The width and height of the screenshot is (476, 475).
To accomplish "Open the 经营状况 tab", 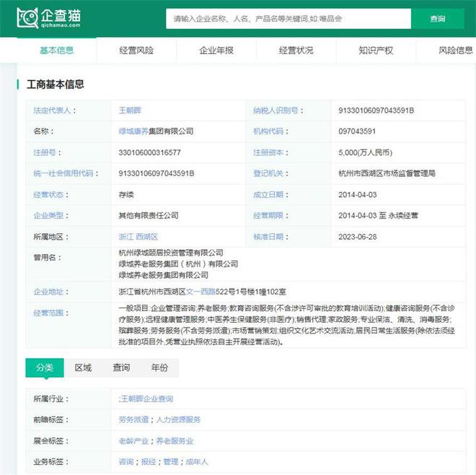I will 296,50.
